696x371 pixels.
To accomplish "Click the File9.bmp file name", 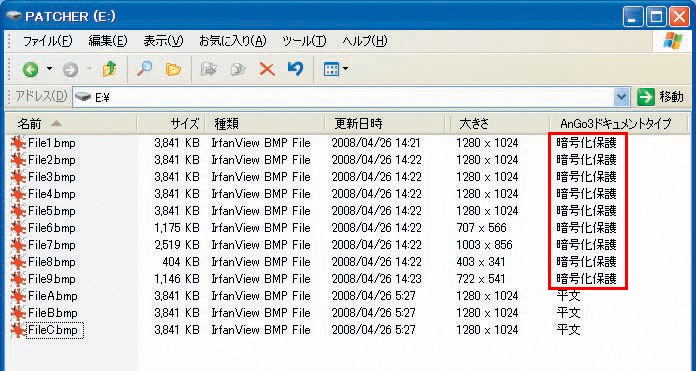I will 51,280.
